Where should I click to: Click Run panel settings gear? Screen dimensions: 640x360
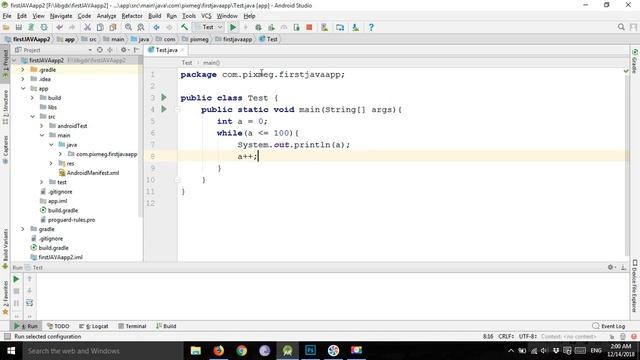[611, 267]
